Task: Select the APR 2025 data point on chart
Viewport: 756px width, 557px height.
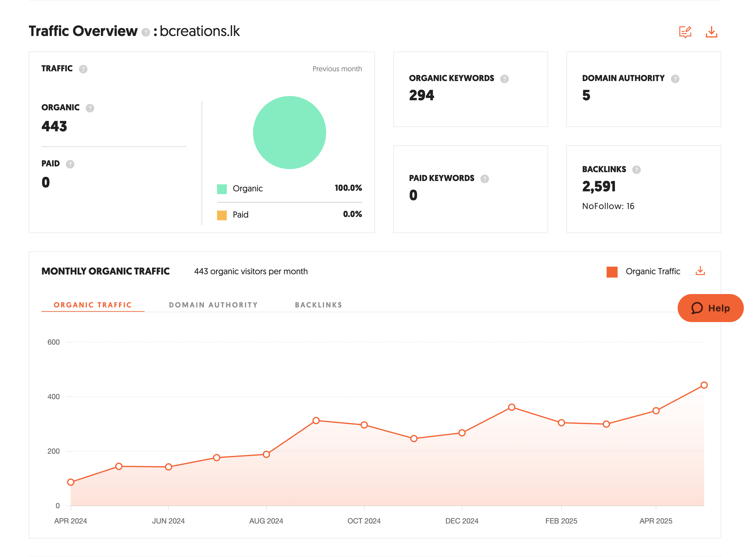Action: coord(656,410)
